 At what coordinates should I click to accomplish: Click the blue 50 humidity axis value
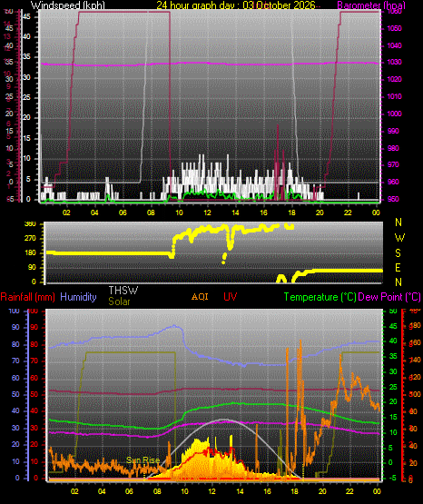point(15,394)
